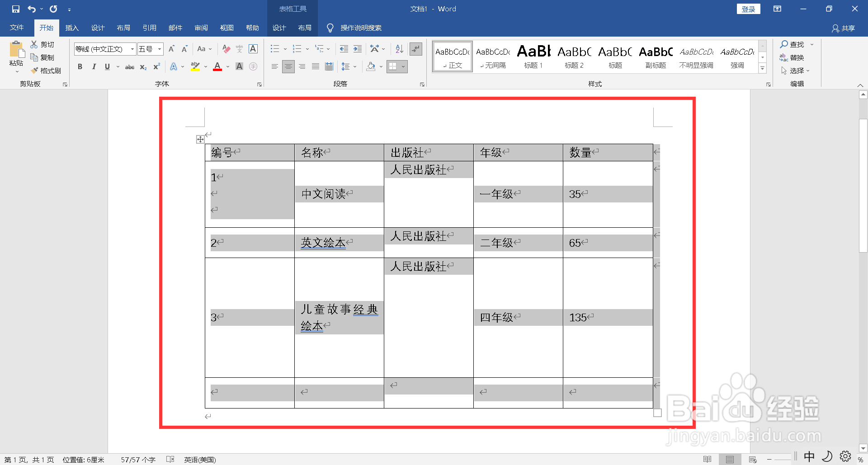Screen dimensions: 868x465
Task: Toggle italic formatting
Action: pos(94,66)
